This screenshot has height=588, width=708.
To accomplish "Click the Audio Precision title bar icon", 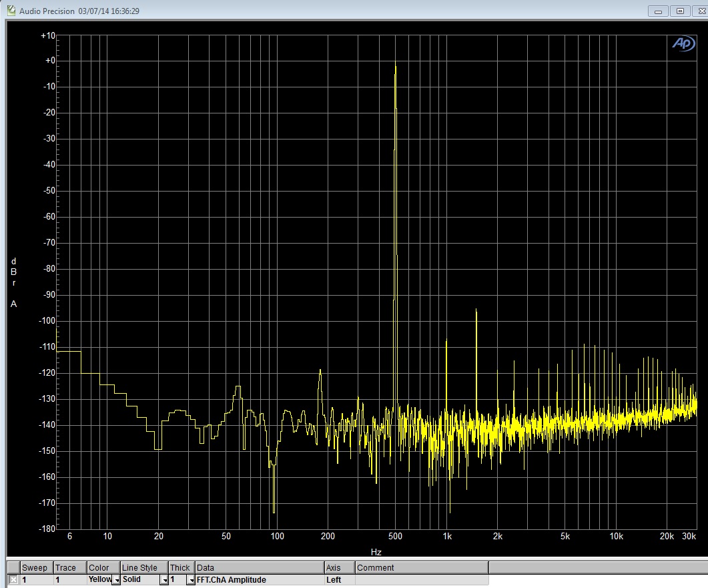I will point(11,11).
